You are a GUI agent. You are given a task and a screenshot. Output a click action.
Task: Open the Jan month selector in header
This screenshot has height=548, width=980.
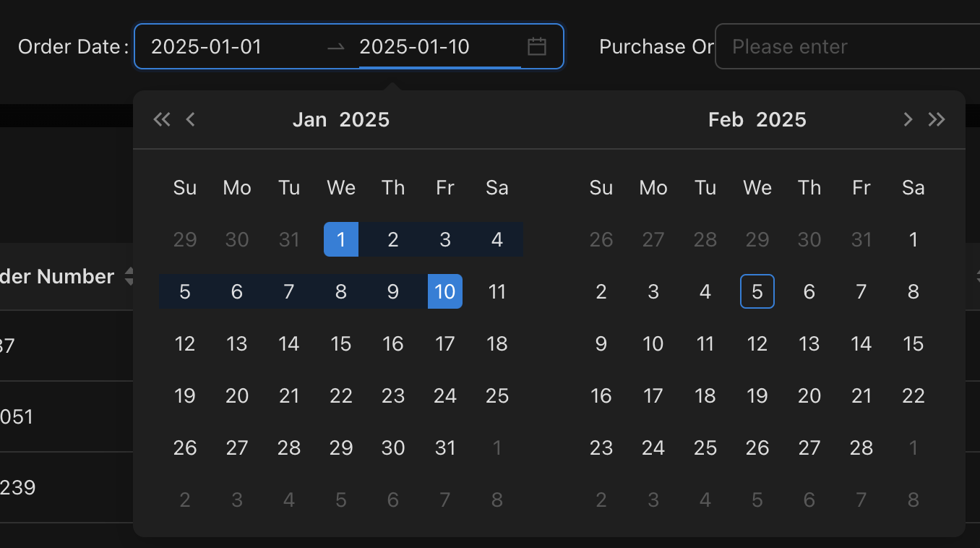309,119
